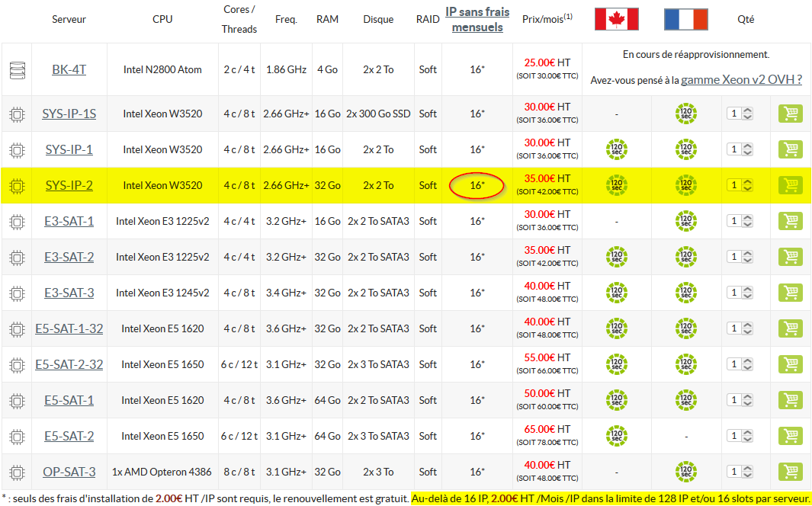Adjust quantity stepper for E5-SAT-2-32
The height and width of the screenshot is (506, 812).
pyautogui.click(x=746, y=364)
